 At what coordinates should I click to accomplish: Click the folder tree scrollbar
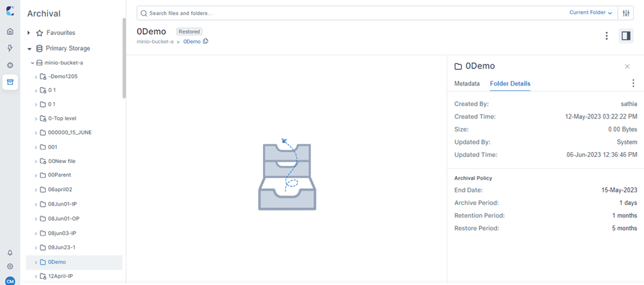click(124, 58)
